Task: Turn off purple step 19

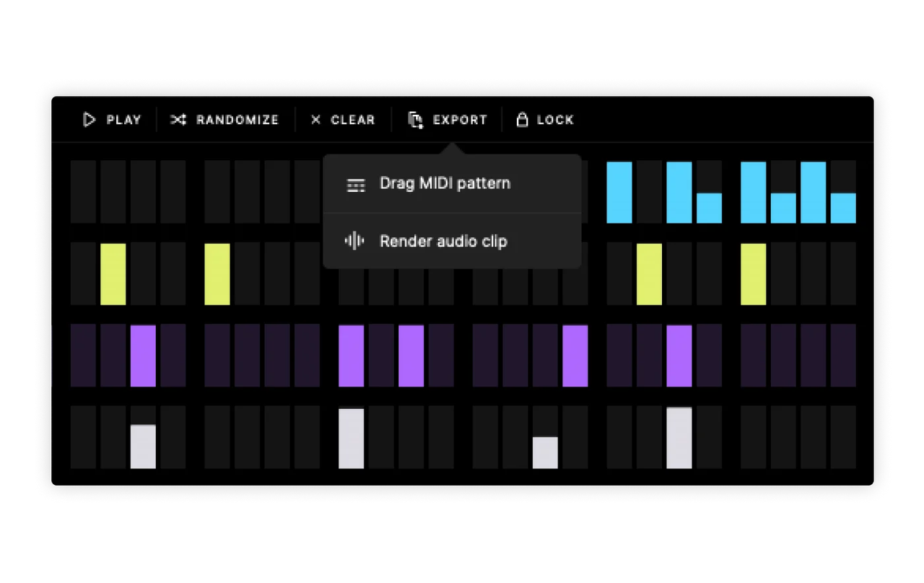Action: [x=679, y=356]
